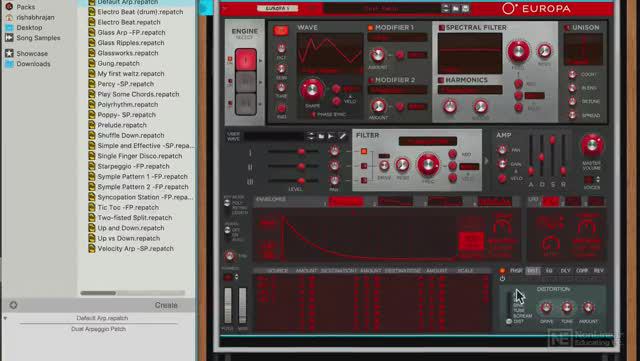Click the Unison Detune knob

572,101
